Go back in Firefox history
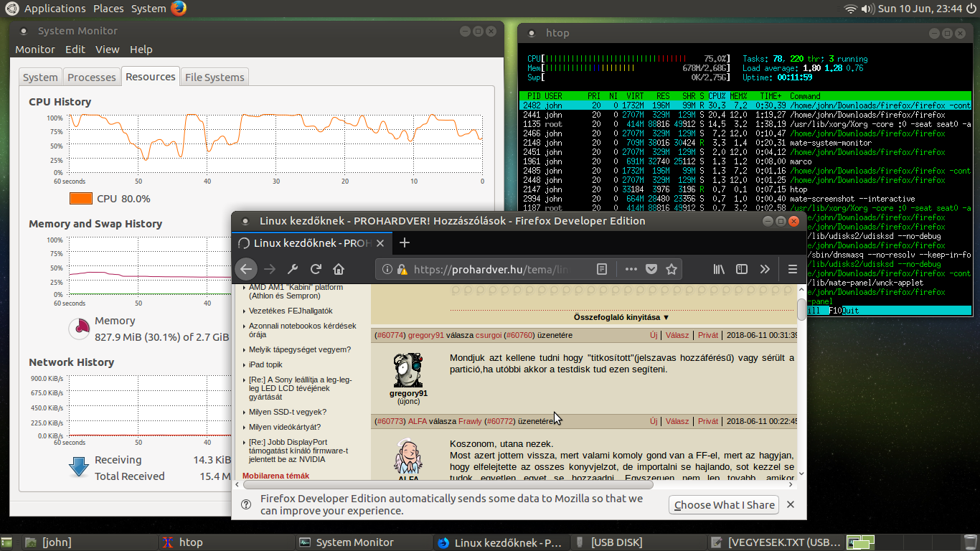Viewport: 980px width, 551px height. (x=246, y=269)
